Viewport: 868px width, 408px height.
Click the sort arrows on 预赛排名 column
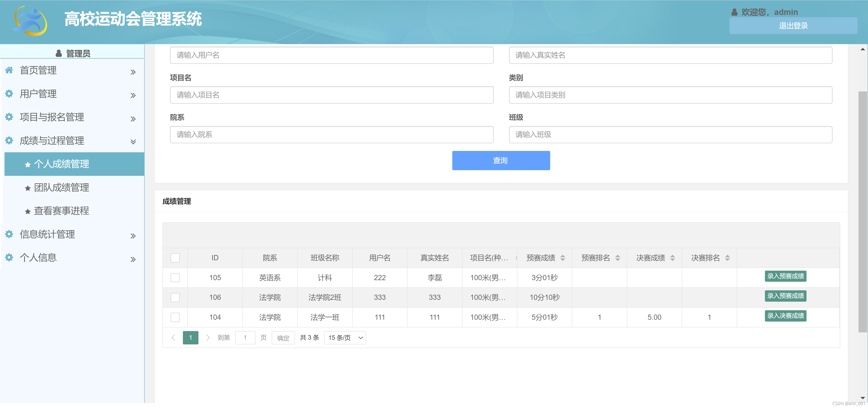[617, 258]
